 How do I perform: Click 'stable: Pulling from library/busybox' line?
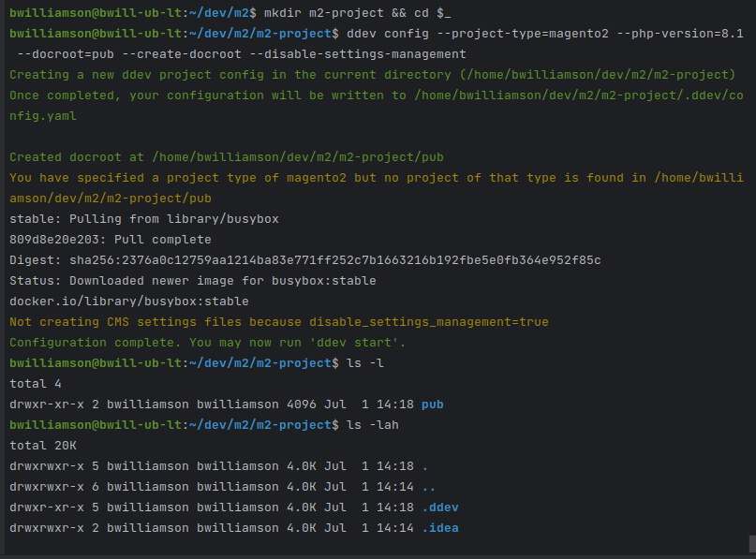[x=143, y=218]
